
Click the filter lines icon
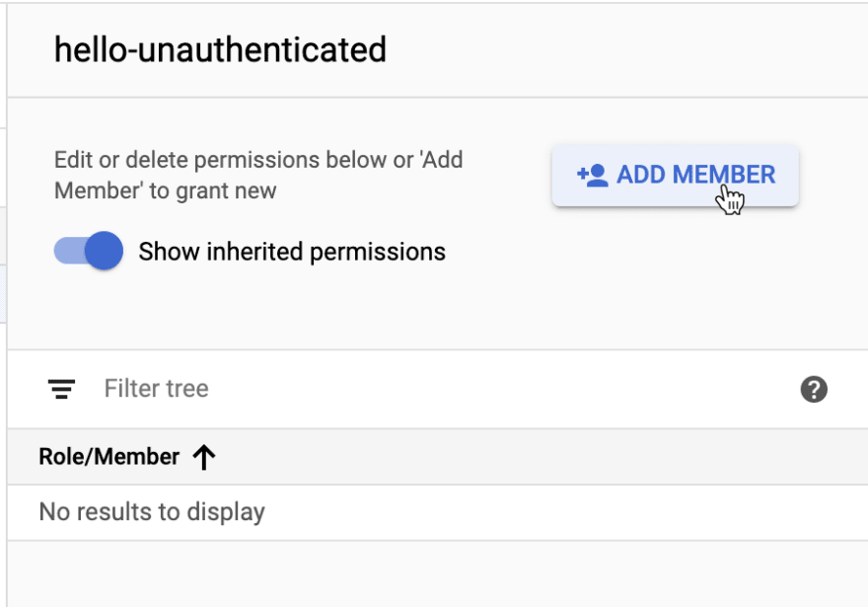pyautogui.click(x=61, y=389)
